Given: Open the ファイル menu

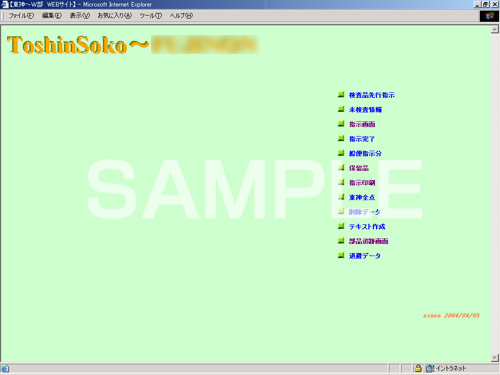Looking at the screenshot, I should pyautogui.click(x=21, y=16).
